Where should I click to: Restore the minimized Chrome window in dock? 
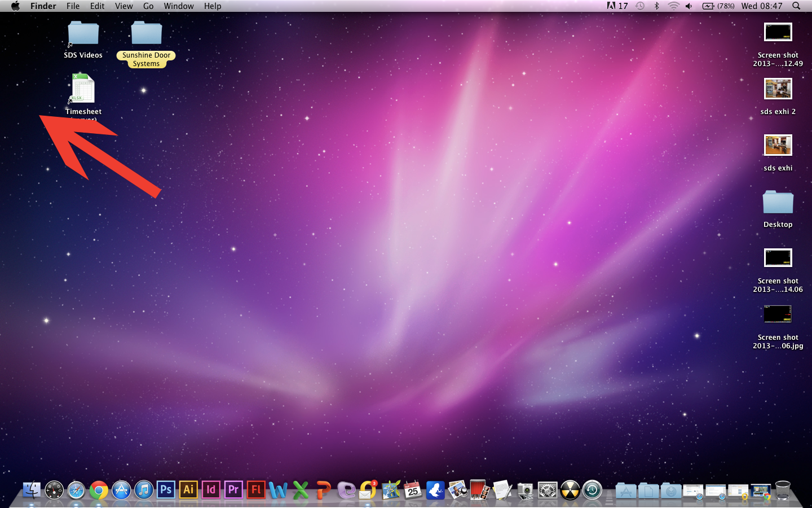point(760,491)
